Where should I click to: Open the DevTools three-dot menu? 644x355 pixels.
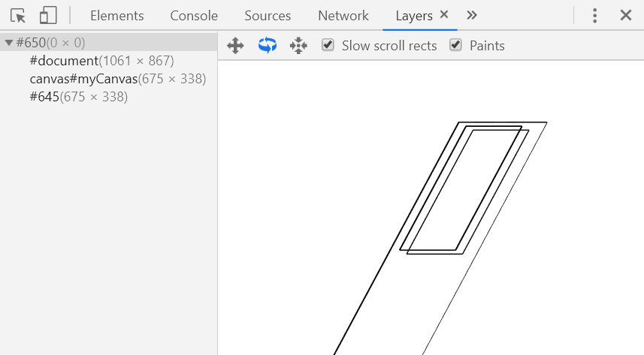point(594,16)
